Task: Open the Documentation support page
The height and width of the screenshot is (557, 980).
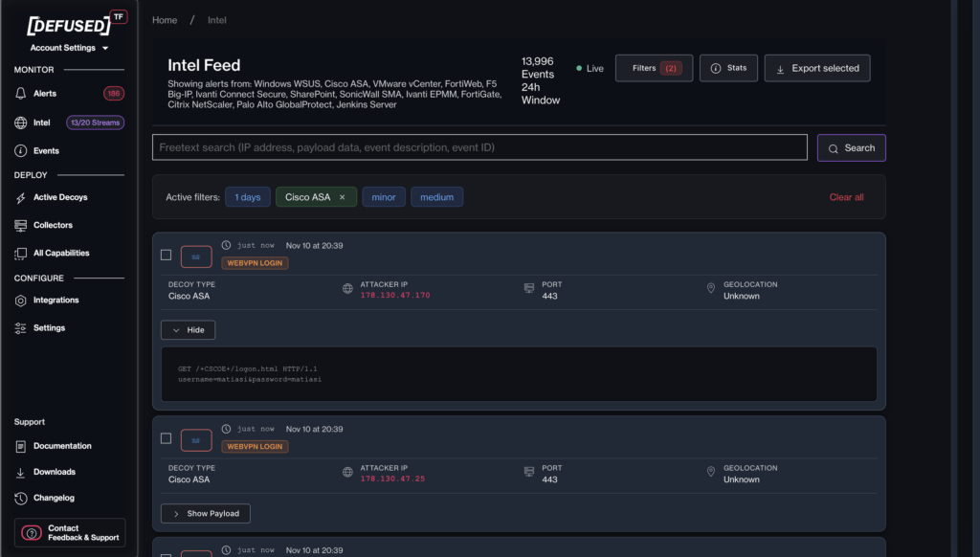Action: pyautogui.click(x=62, y=446)
